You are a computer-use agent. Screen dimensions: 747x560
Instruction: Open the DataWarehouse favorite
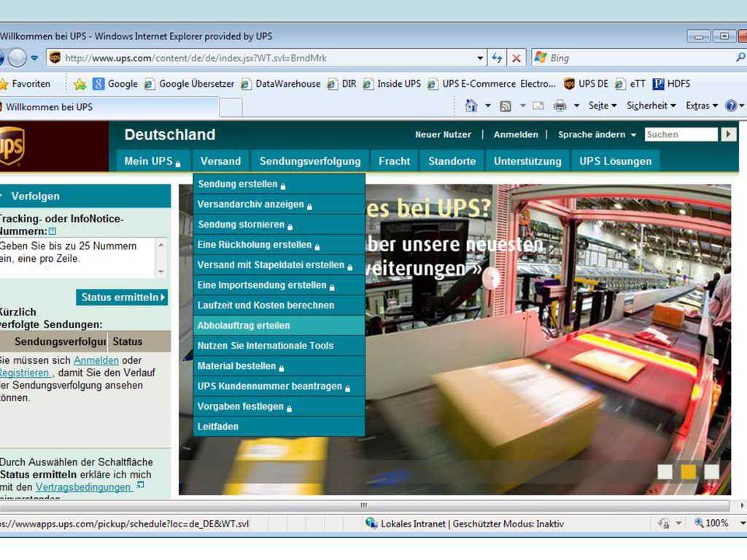click(281, 84)
